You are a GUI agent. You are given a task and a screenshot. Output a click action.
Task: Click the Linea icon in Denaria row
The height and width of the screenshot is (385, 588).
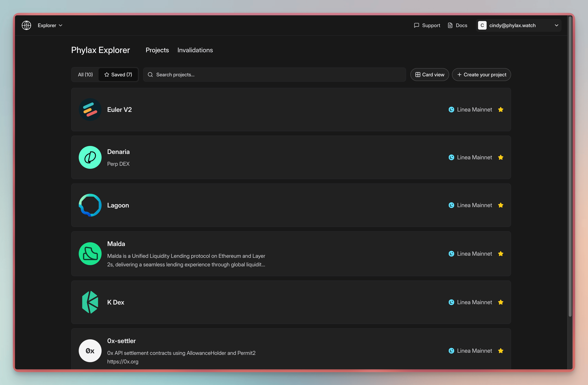point(451,157)
